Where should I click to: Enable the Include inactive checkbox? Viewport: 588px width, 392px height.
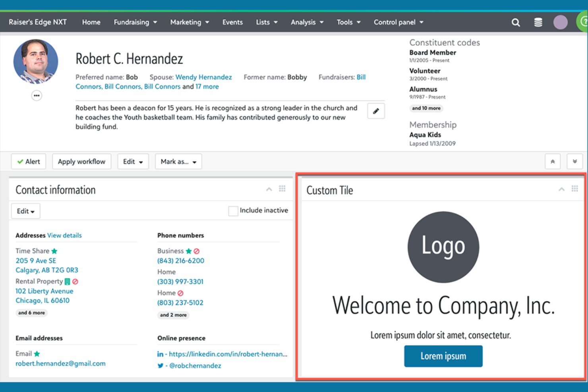click(233, 210)
